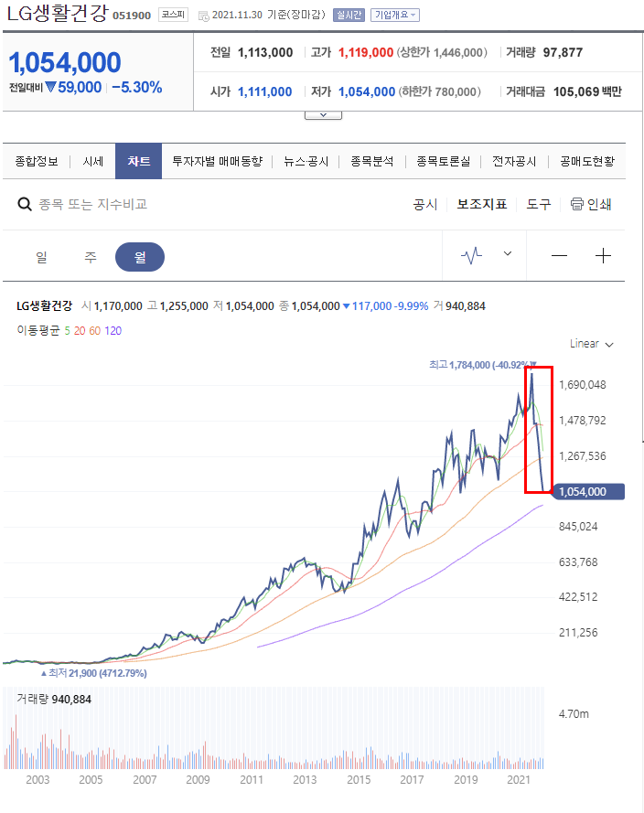Select the 주 weekly period
Viewport: 644px width, 813px height.
point(91,257)
